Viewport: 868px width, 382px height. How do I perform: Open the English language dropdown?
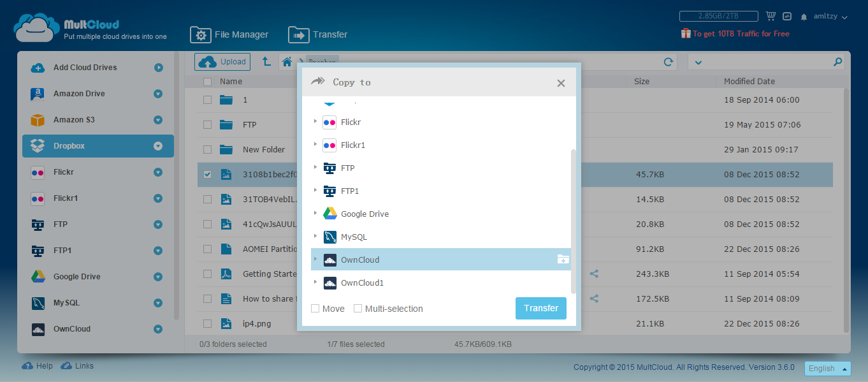coord(828,369)
